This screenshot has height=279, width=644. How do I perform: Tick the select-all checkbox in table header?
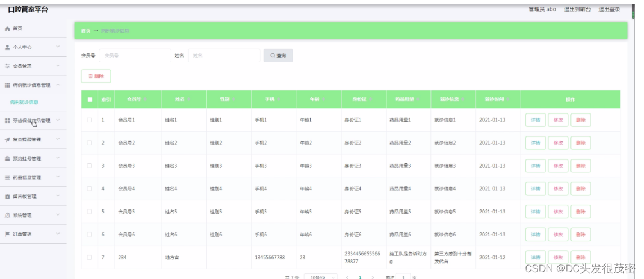point(89,99)
